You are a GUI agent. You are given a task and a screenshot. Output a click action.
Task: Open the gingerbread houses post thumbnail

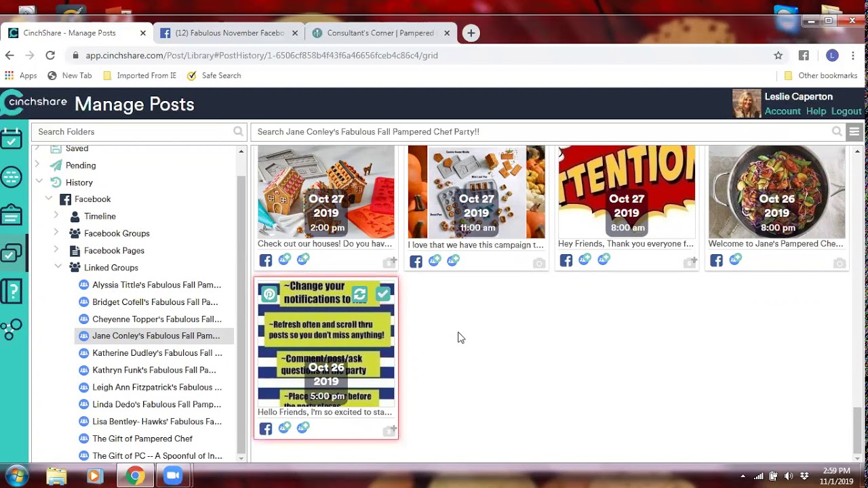pyautogui.click(x=325, y=191)
